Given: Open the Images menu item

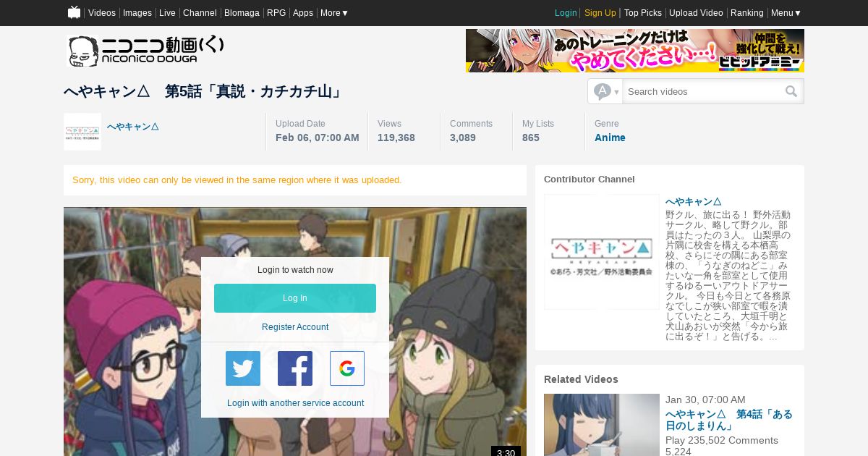Looking at the screenshot, I should click(x=137, y=13).
